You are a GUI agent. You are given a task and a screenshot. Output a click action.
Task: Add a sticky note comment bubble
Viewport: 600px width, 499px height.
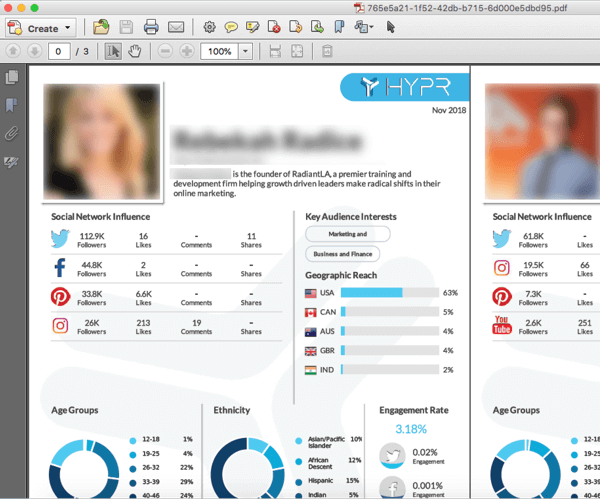point(231,27)
